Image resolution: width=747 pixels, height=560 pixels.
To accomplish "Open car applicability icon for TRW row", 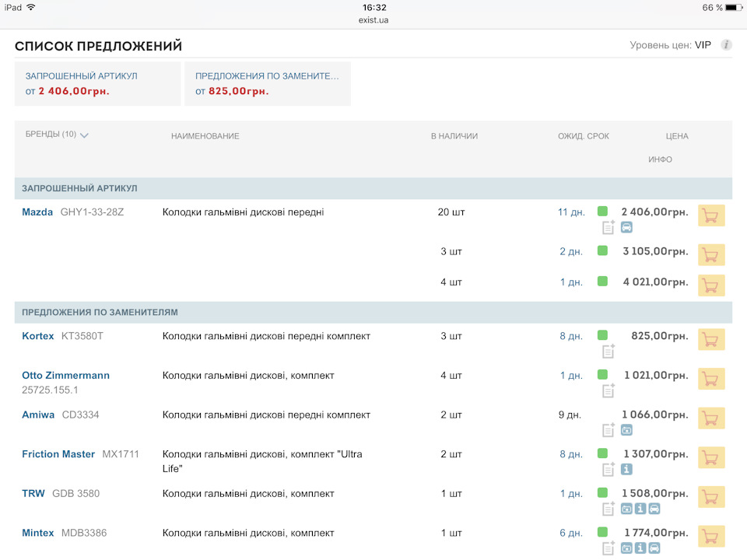I will point(654,509).
